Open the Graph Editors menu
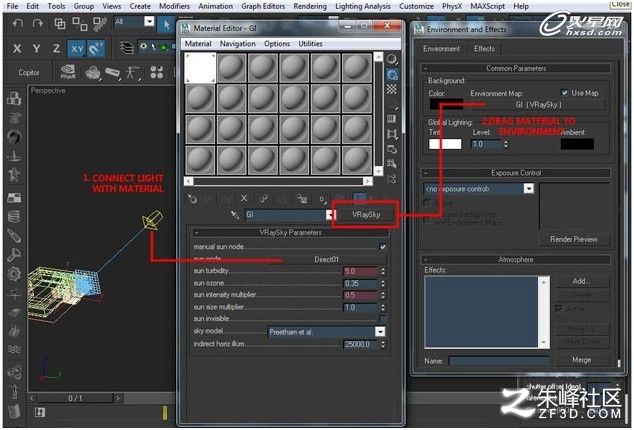This screenshot has width=634, height=430. [x=263, y=6]
